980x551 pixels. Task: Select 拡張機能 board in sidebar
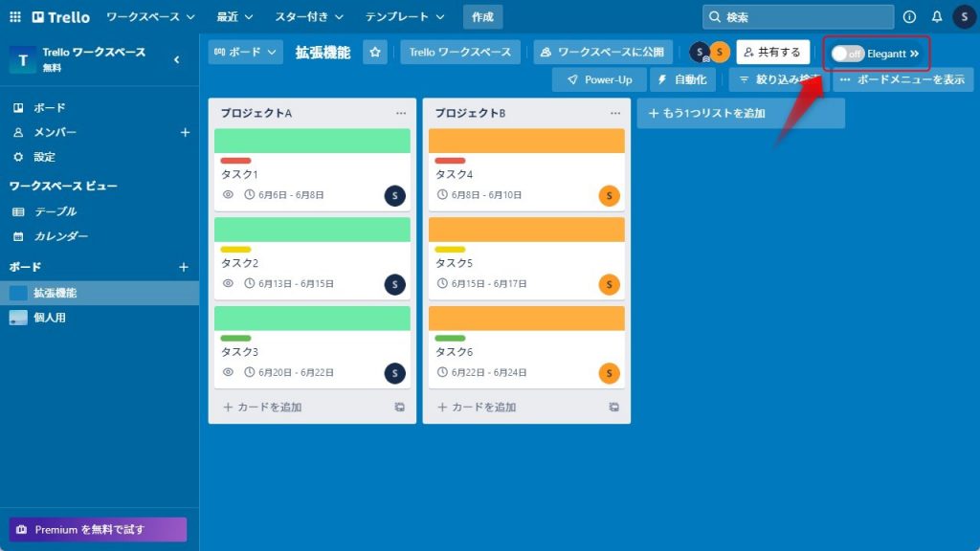(100, 293)
